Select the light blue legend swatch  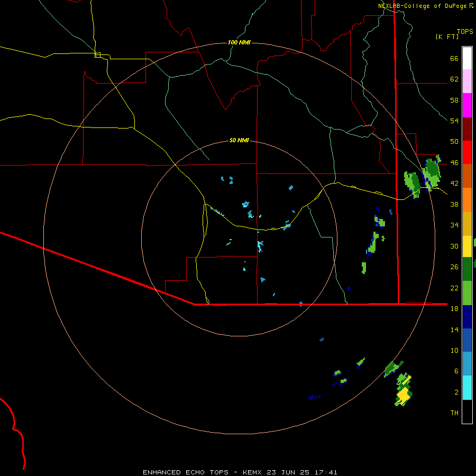coord(467,364)
